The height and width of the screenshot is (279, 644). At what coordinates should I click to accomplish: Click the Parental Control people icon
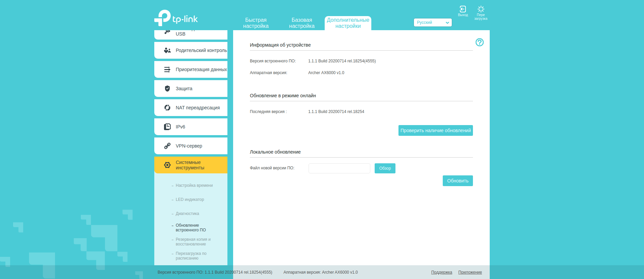(x=167, y=50)
